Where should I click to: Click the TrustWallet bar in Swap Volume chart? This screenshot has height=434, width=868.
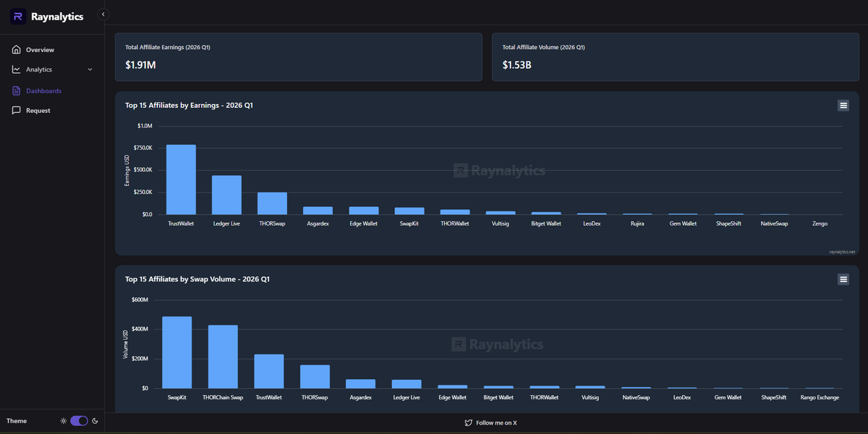click(x=268, y=371)
